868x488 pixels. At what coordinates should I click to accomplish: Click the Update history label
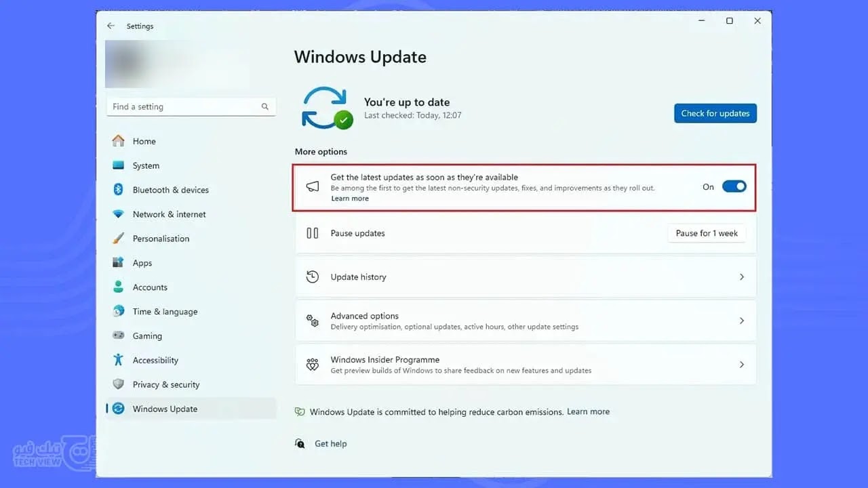[x=358, y=277]
